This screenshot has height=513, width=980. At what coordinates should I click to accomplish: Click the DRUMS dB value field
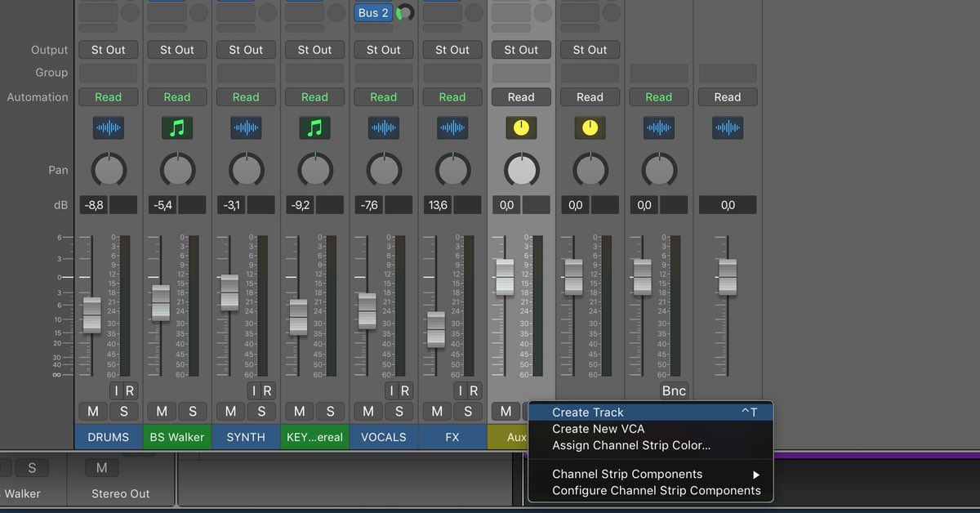coord(94,205)
